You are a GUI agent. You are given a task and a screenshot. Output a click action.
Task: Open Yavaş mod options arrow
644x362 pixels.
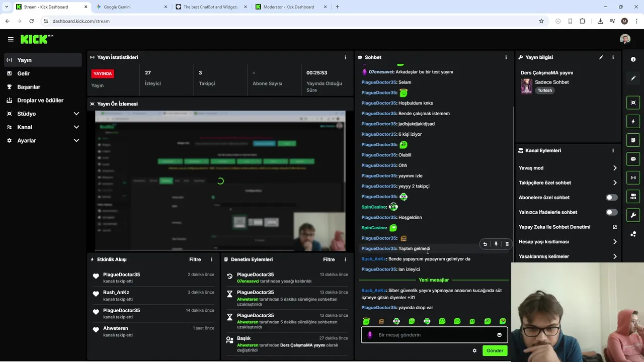coord(614,168)
